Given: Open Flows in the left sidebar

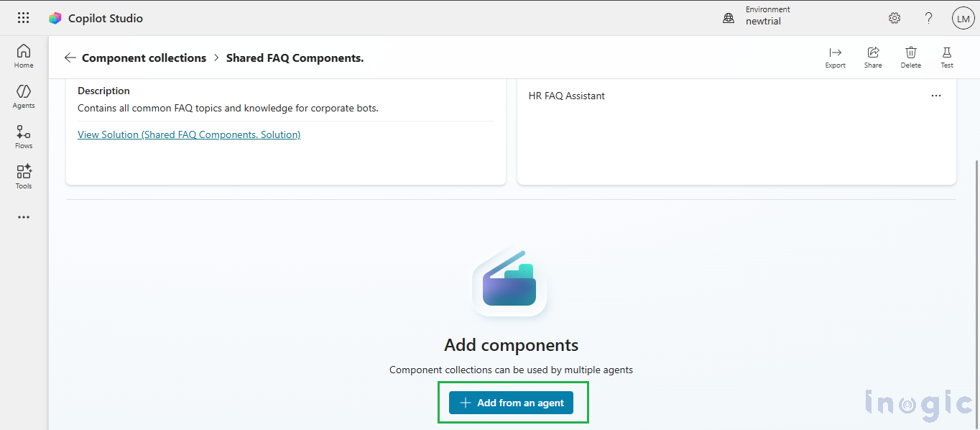Looking at the screenshot, I should (24, 137).
